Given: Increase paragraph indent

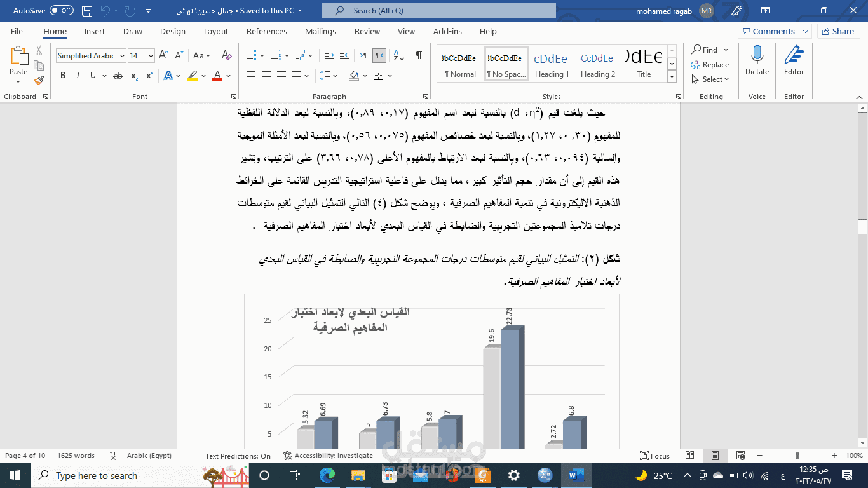Looking at the screenshot, I should 345,55.
